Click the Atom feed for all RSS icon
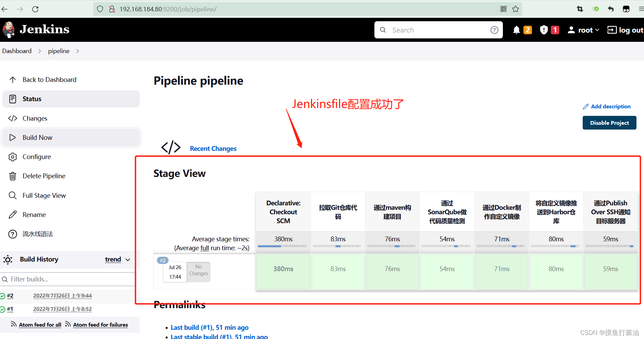 point(14,324)
